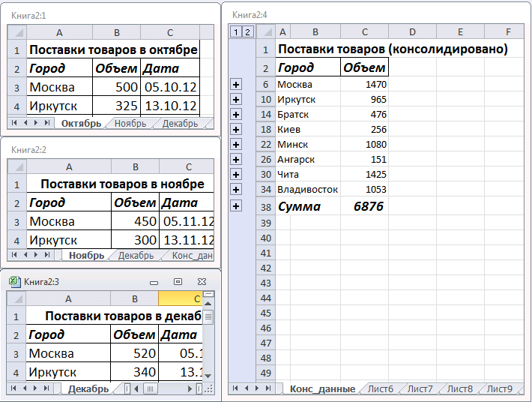Expand the Чита outline group
532x402 pixels.
tap(236, 174)
